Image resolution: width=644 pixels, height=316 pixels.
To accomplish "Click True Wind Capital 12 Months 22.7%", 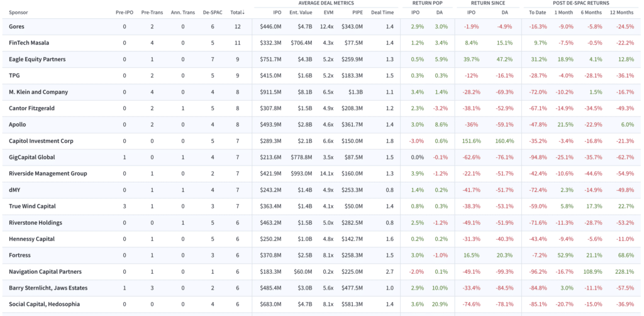I will 626,206.
